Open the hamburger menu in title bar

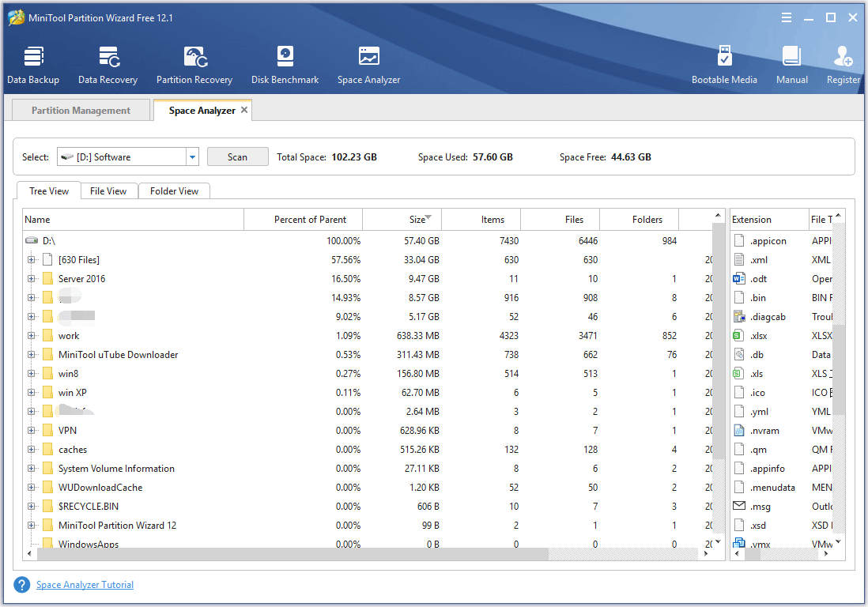pos(786,17)
